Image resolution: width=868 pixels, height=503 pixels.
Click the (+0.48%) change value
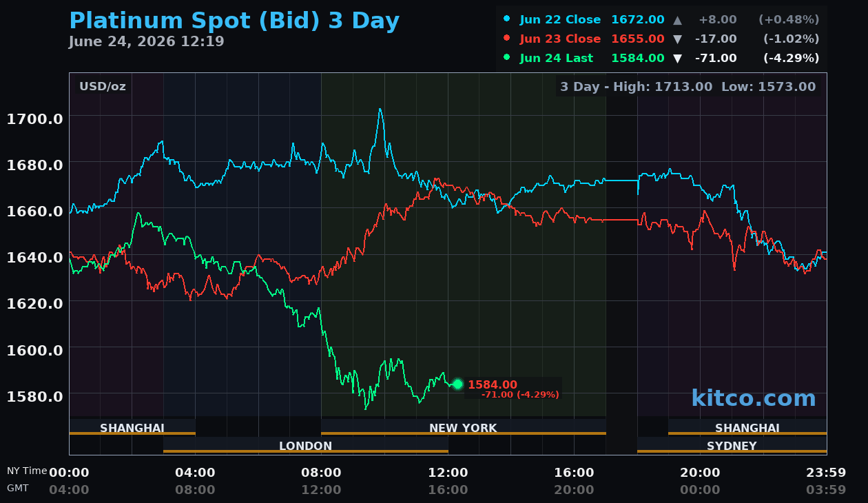[789, 19]
